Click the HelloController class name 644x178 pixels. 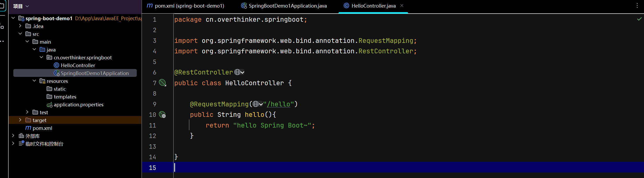pos(254,83)
